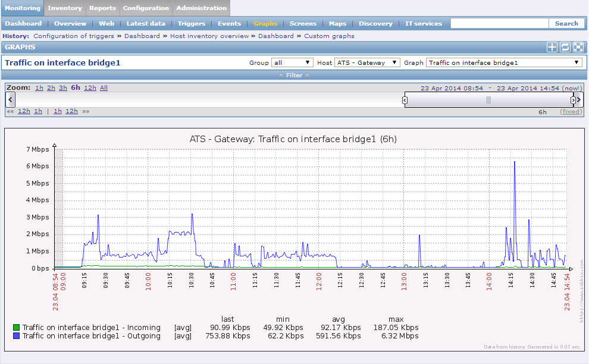This screenshot has width=589, height=364.
Task: Set zoom to 2h
Action: [51, 88]
